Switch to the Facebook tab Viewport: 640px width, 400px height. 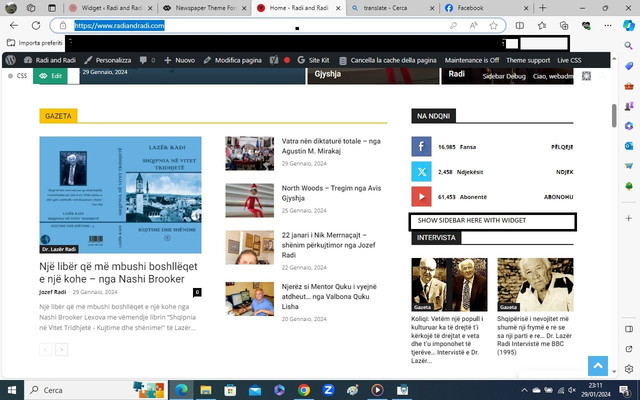pos(486,8)
